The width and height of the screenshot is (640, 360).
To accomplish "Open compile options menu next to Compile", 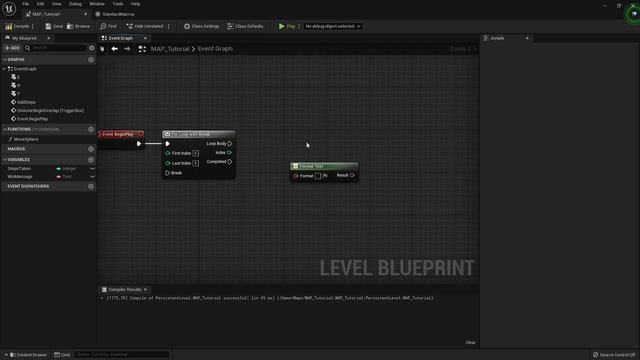I will [x=33, y=26].
